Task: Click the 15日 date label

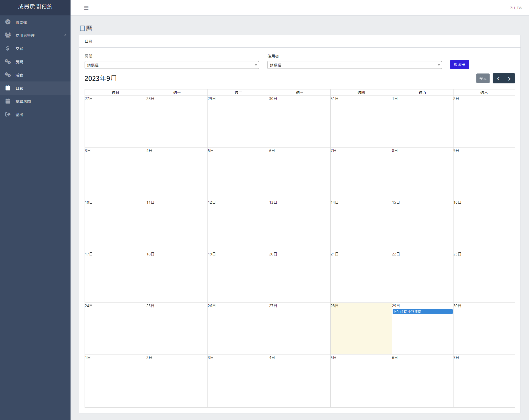Action: tap(396, 202)
